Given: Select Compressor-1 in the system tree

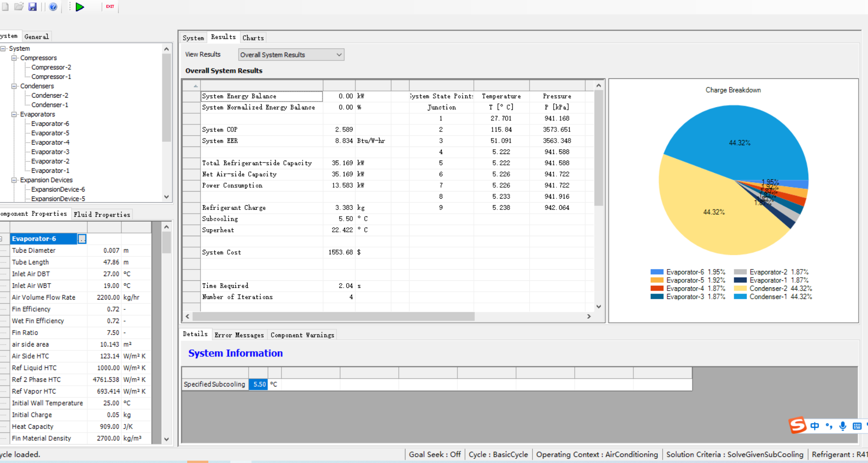Looking at the screenshot, I should pyautogui.click(x=51, y=77).
